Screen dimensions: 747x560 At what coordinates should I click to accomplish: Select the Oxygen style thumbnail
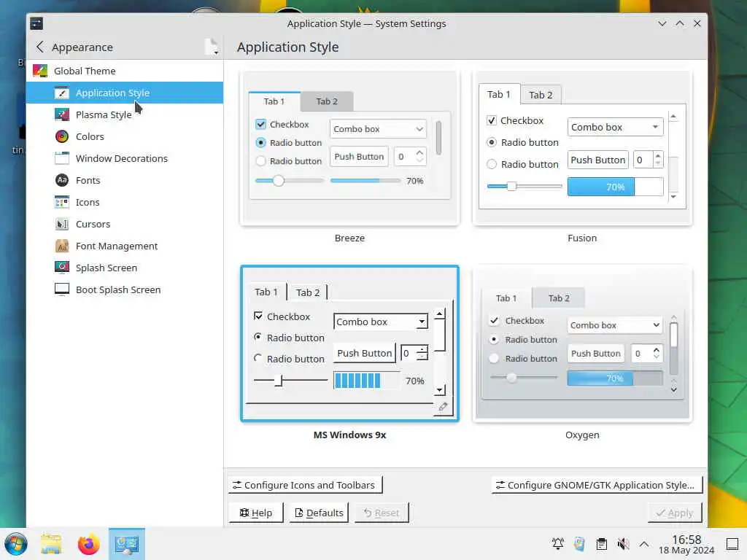581,344
